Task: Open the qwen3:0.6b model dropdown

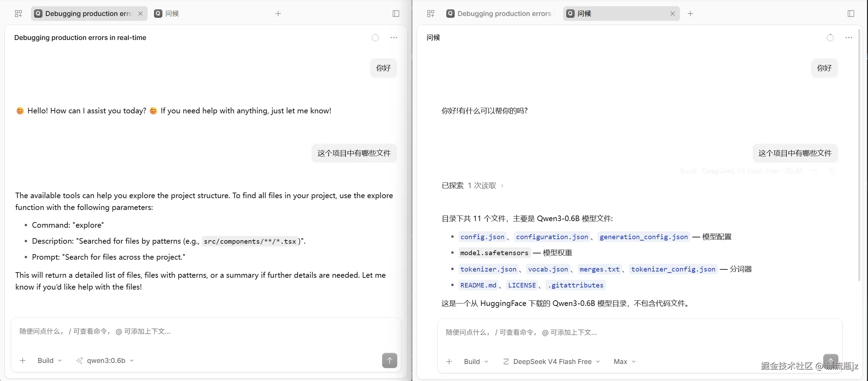Action: tap(105, 360)
